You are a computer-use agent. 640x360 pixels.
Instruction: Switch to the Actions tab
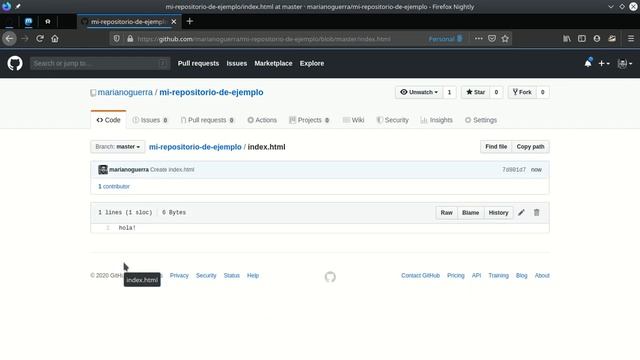click(262, 120)
